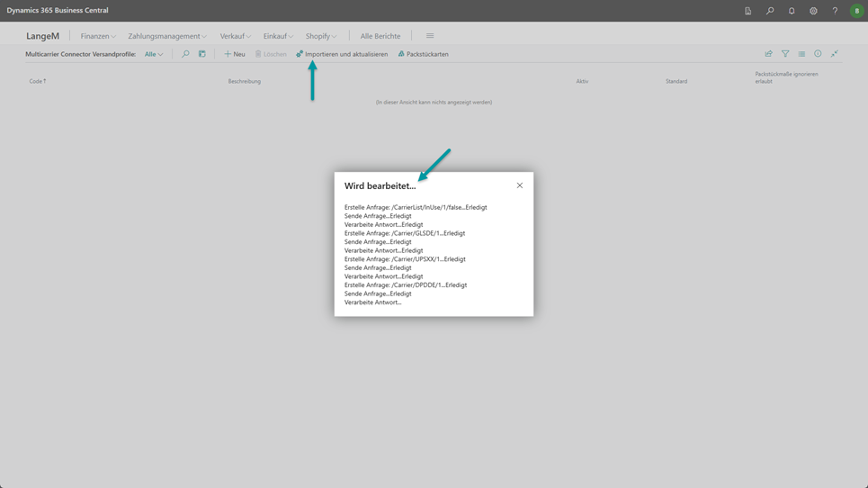This screenshot has height=488, width=868.
Task: Open Packstückarten action
Action: (x=423, y=54)
